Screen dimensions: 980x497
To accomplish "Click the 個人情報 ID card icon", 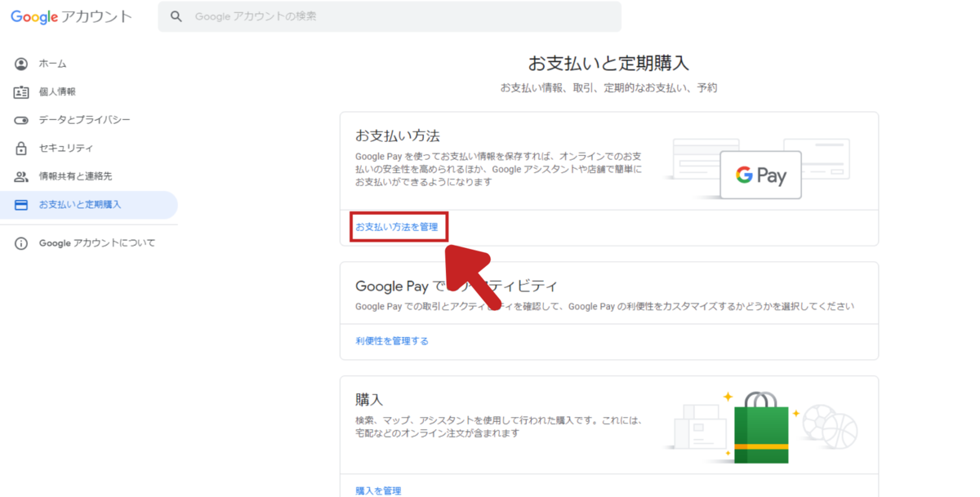I will click(x=21, y=92).
